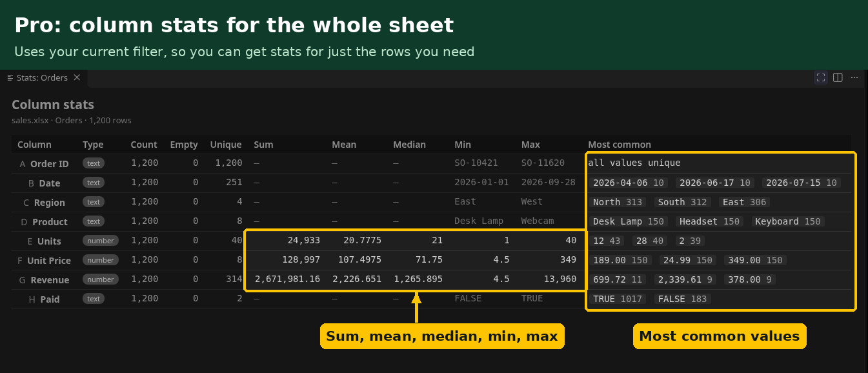Click the Revenue max 13,960
This screenshot has width=868, height=373.
pyautogui.click(x=560, y=279)
